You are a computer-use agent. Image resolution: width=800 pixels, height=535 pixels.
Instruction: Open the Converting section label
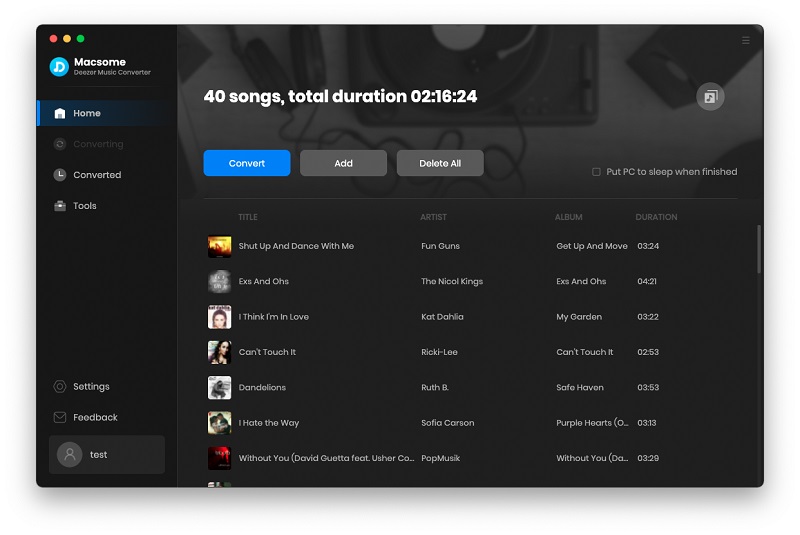(x=98, y=144)
